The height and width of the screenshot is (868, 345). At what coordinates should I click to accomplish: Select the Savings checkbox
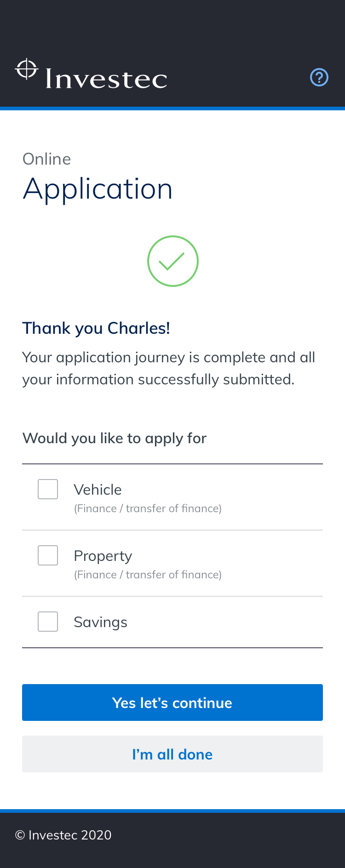tap(48, 622)
